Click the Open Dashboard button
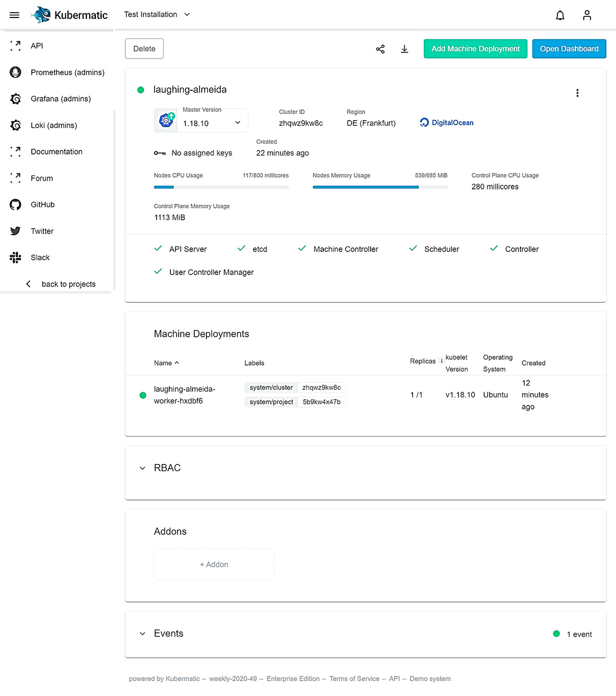This screenshot has width=616, height=696. pos(569,49)
